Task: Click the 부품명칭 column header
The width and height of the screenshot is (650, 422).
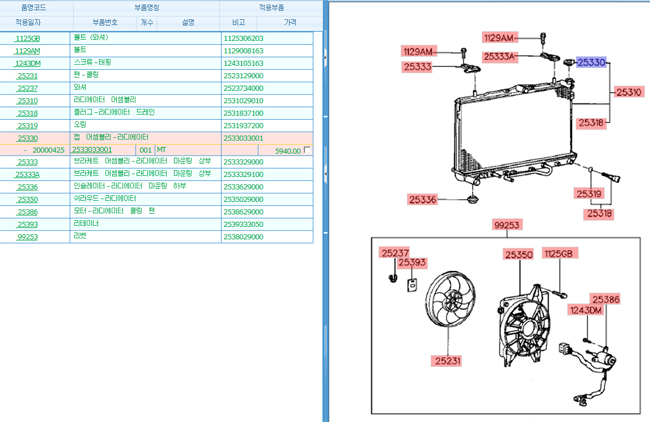Action: point(147,7)
